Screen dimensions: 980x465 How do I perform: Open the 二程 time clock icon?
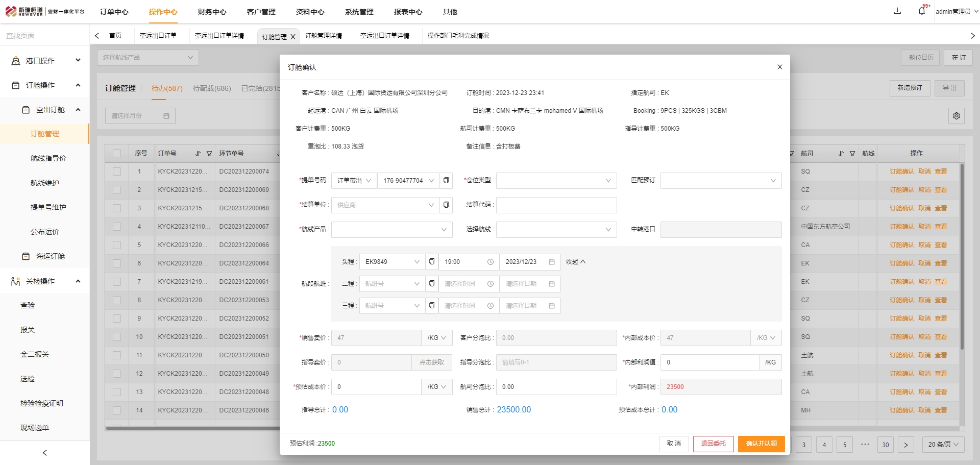[491, 284]
